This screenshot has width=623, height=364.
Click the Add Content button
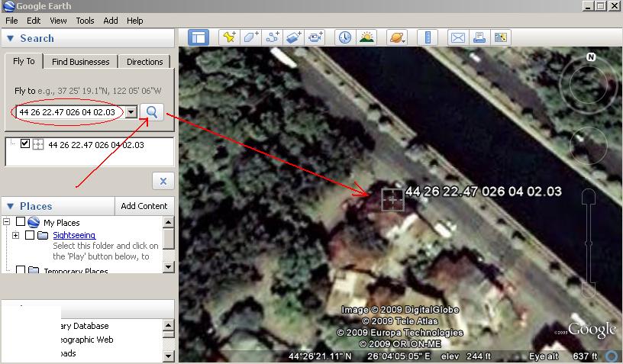point(144,206)
